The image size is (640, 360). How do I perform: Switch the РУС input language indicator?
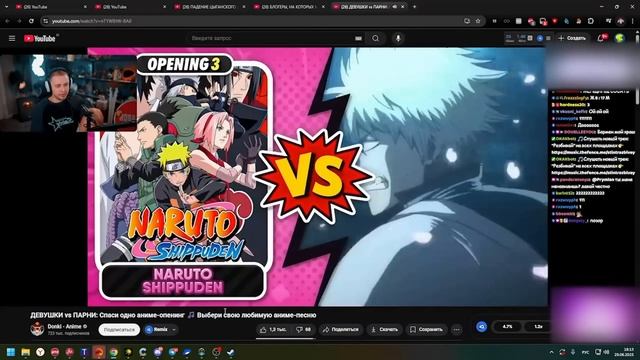coord(585,352)
